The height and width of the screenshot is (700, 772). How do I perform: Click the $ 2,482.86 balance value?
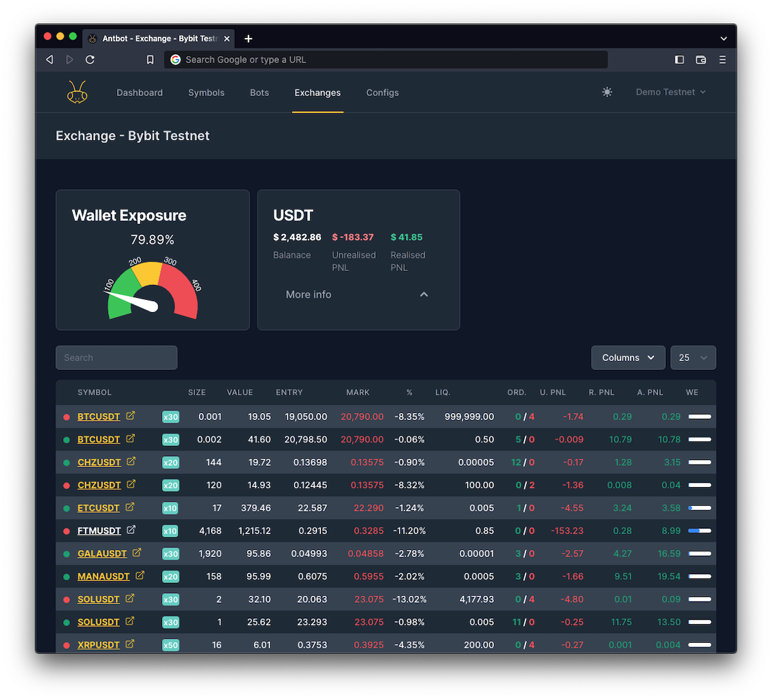click(297, 237)
